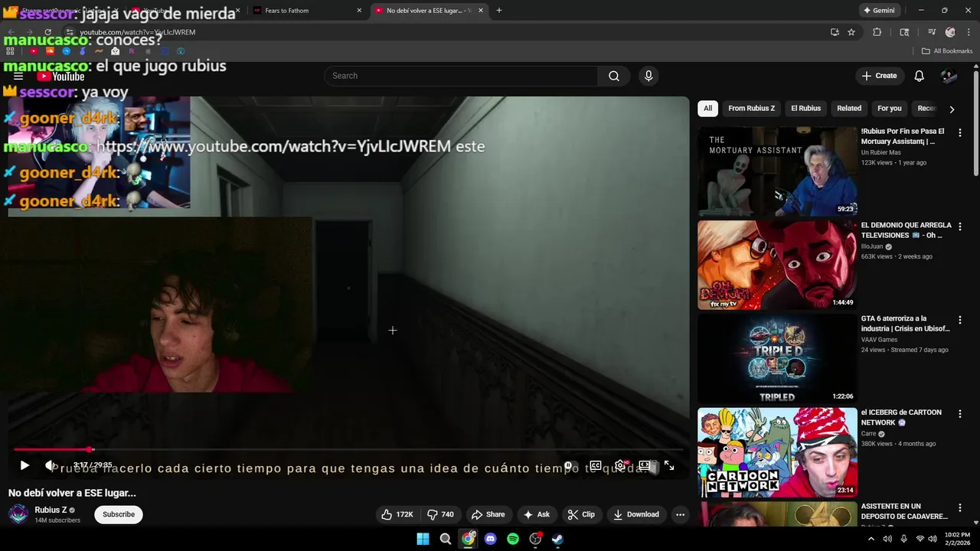This screenshot has width=980, height=551.
Task: Share the video
Action: 488,514
